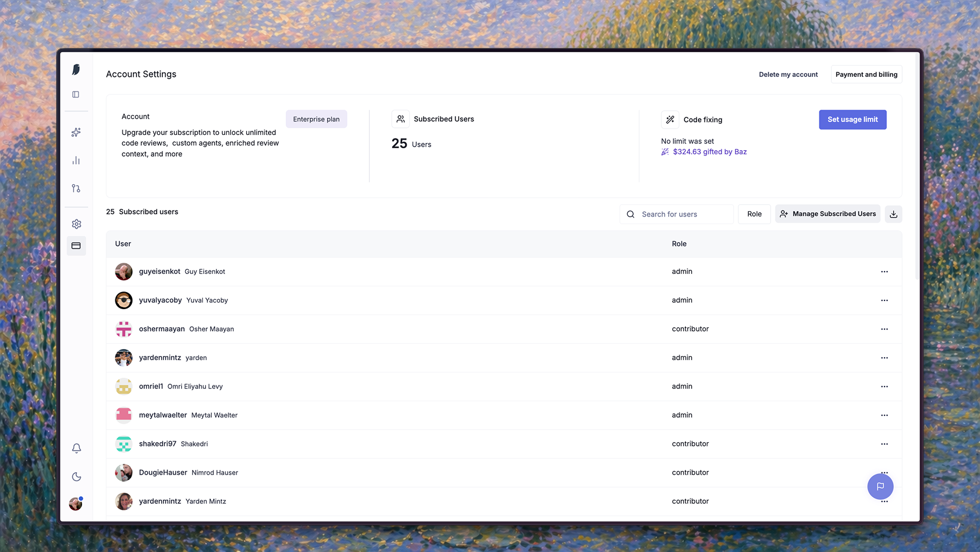Image resolution: width=980 pixels, height=552 pixels.
Task: Select the oshermaayan username
Action: 162,329
